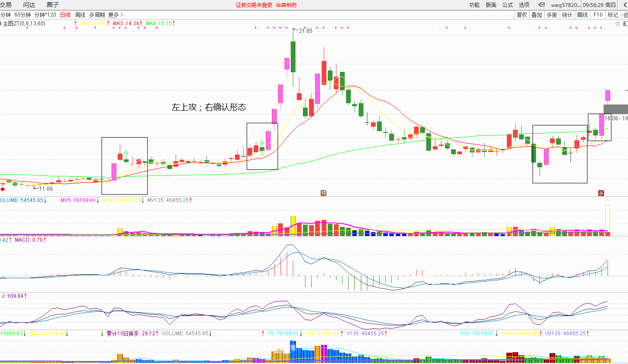Click the 11.09 low price label

tap(46, 189)
